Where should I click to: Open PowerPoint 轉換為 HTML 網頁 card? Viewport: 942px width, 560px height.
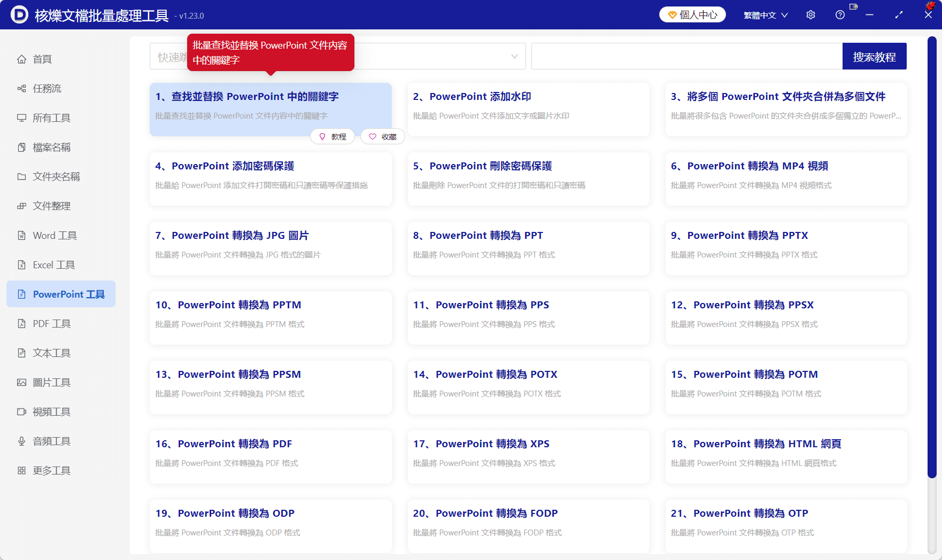[786, 457]
